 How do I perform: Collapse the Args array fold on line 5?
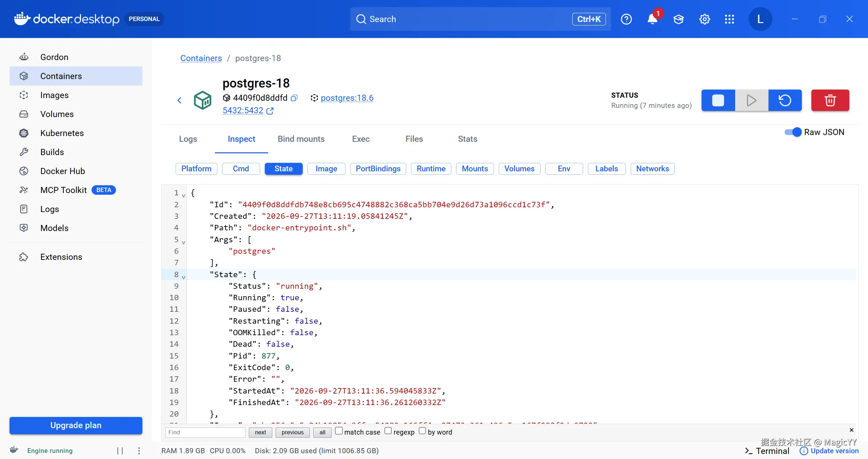pos(183,242)
